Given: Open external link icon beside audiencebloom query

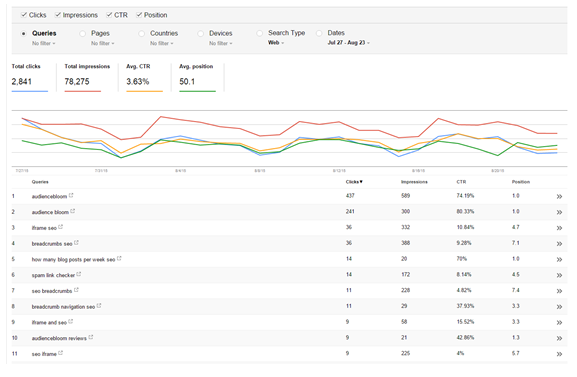Looking at the screenshot, I should click(71, 195).
